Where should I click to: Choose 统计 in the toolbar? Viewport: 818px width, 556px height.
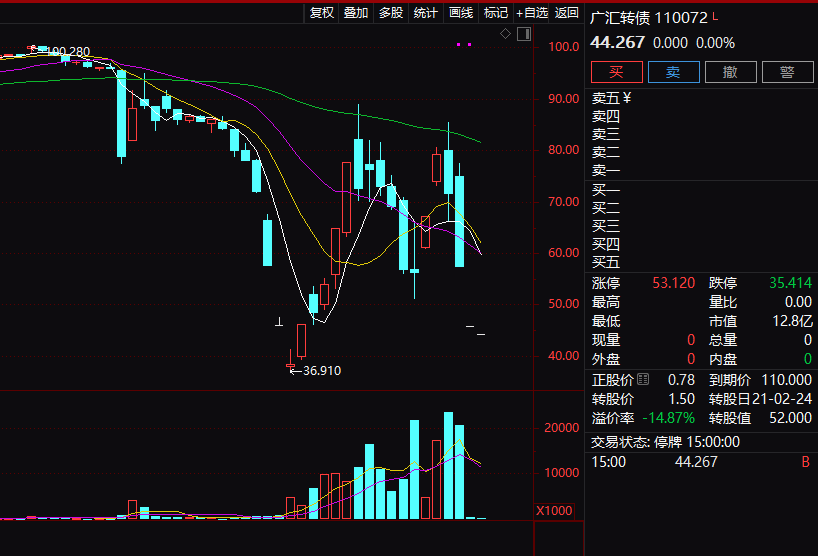pos(426,13)
